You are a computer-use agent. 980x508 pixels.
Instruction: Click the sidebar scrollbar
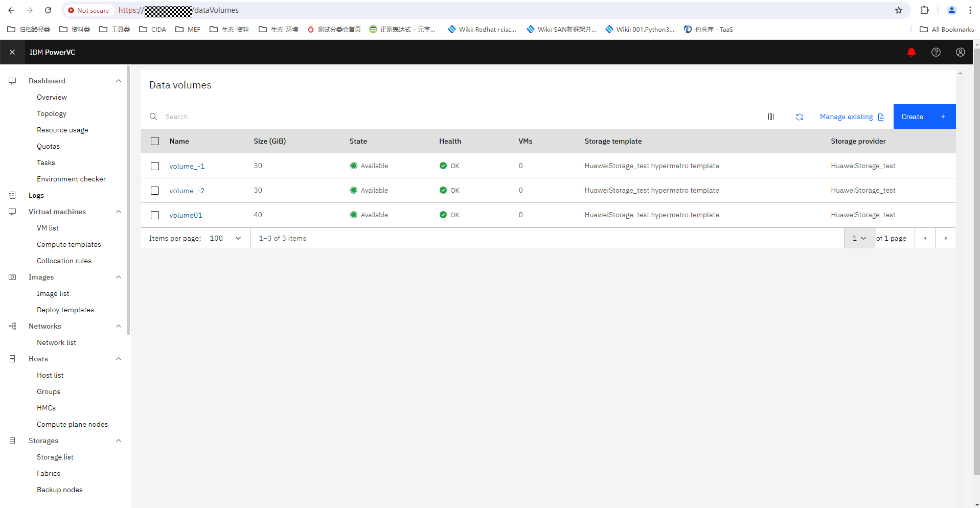coord(128,199)
